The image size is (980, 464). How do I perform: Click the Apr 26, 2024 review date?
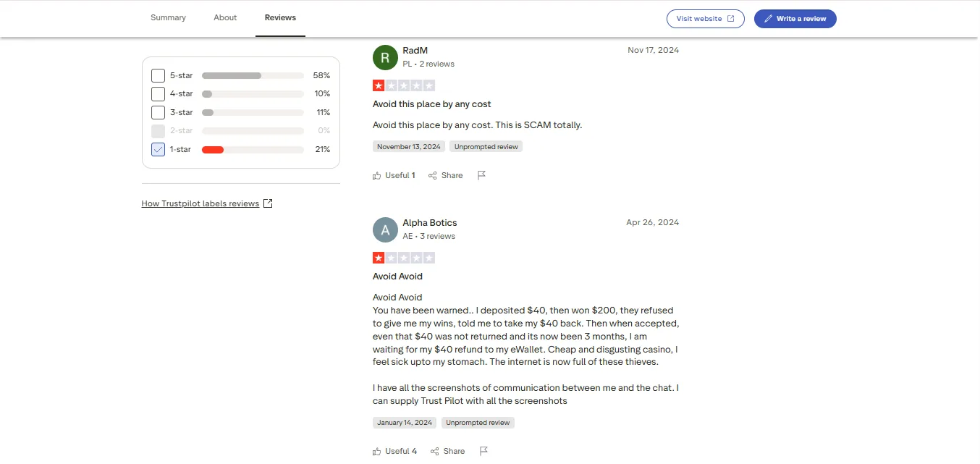coord(652,222)
